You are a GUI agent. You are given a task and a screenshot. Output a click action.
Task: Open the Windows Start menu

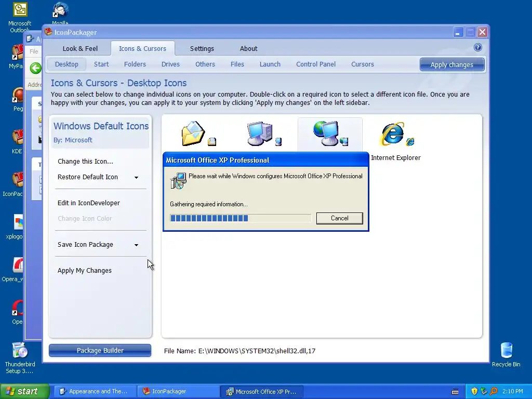(x=24, y=391)
